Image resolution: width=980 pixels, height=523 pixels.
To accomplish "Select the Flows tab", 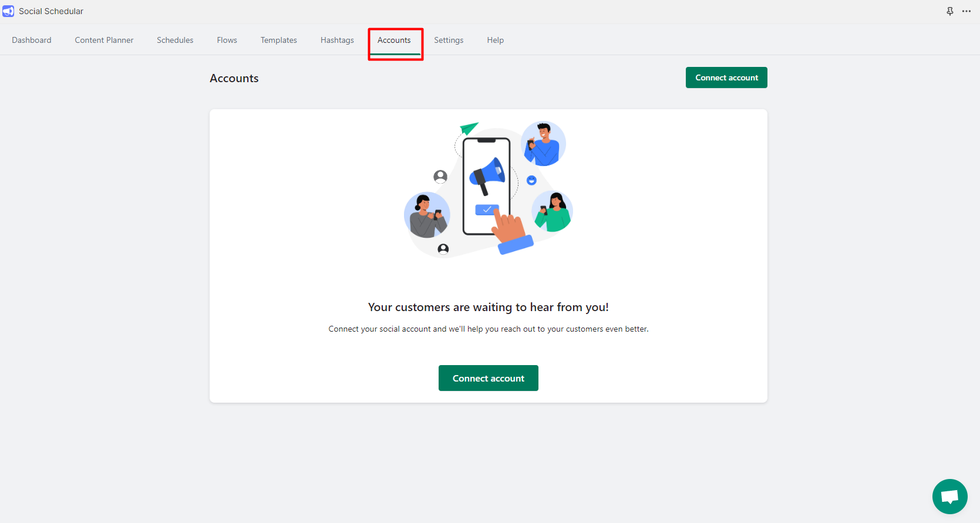I will (x=227, y=40).
